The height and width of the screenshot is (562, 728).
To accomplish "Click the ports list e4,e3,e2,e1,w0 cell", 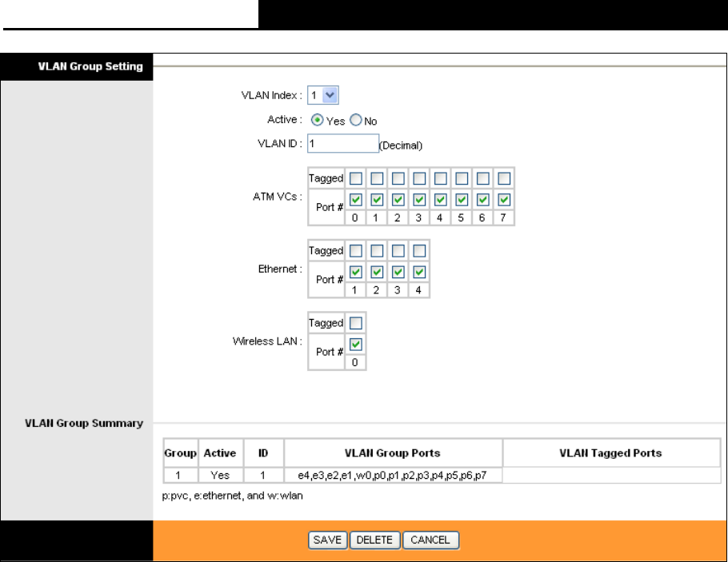I will tap(393, 475).
